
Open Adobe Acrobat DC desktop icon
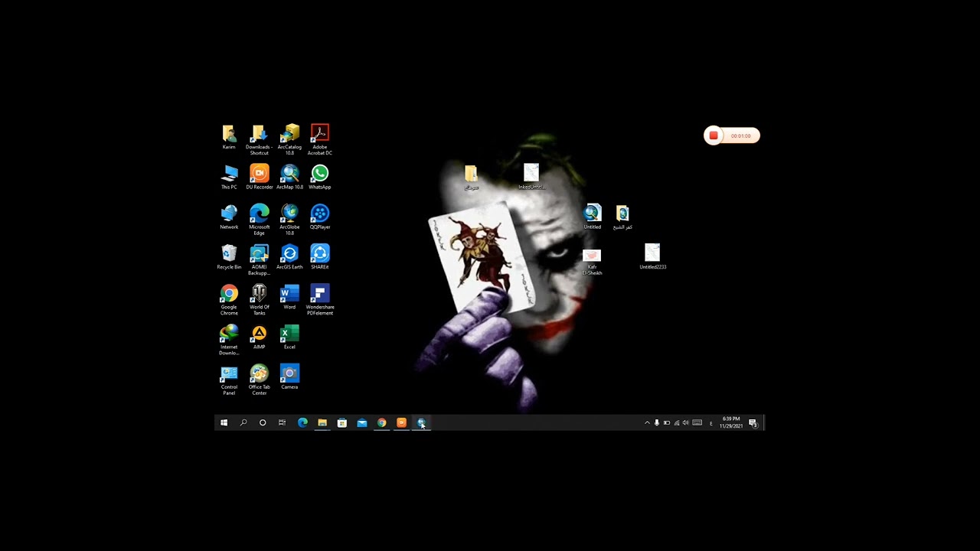[x=320, y=139]
